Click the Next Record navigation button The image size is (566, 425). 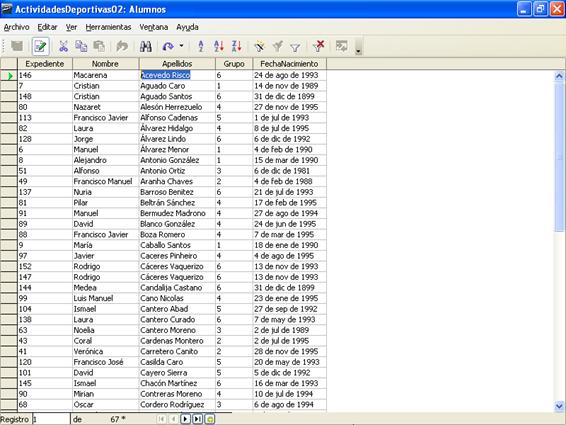[x=185, y=419]
